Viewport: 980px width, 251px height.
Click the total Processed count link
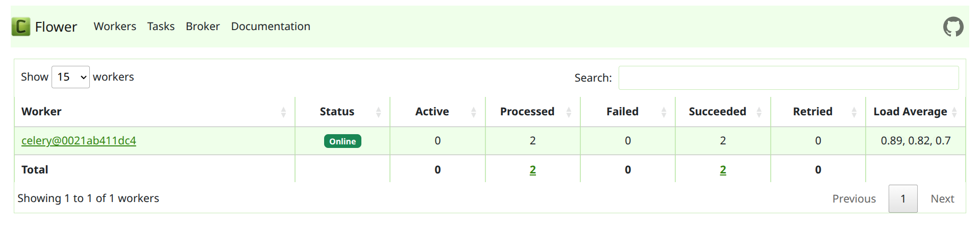pyautogui.click(x=532, y=170)
